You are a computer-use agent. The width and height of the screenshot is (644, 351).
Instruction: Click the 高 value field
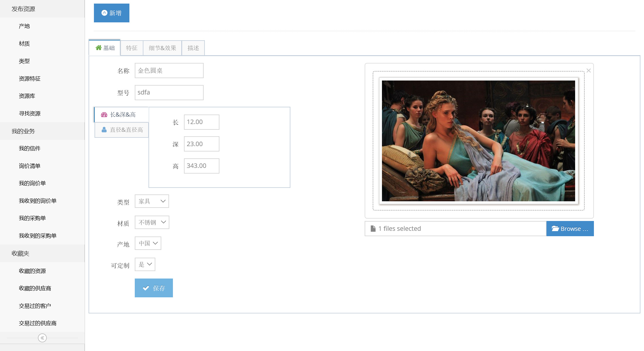202,166
